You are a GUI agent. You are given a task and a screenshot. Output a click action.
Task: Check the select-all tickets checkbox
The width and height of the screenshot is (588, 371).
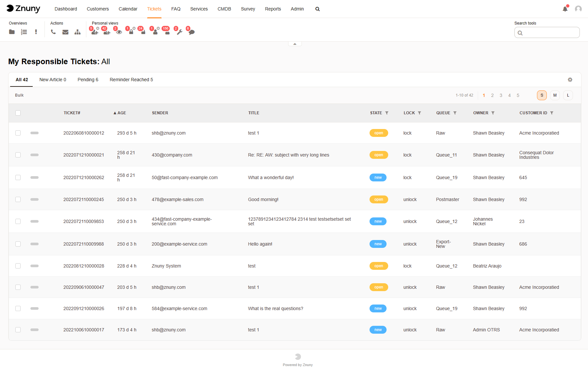[x=18, y=113]
